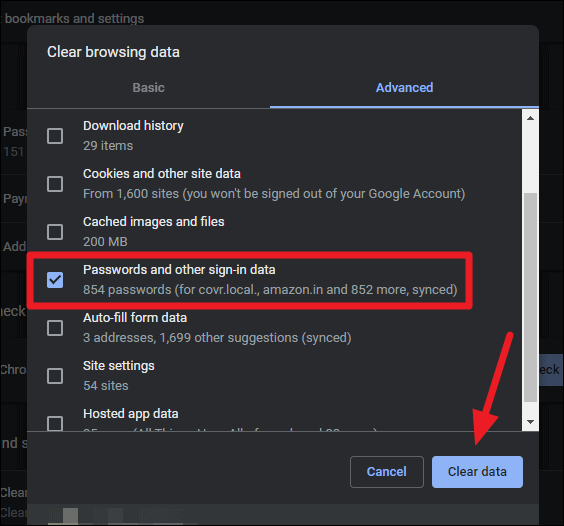Switch to the Basic tab

148,87
